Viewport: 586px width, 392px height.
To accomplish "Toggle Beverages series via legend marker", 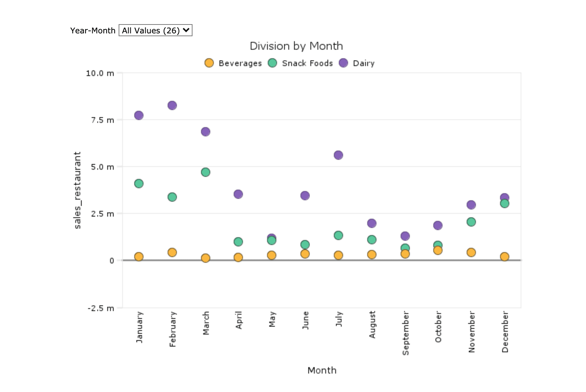I will pyautogui.click(x=209, y=63).
